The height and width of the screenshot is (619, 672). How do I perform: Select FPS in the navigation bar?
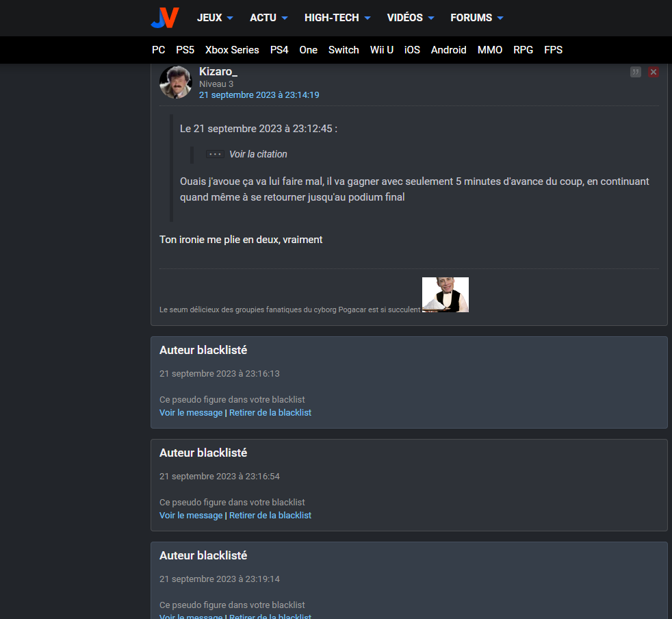click(553, 50)
